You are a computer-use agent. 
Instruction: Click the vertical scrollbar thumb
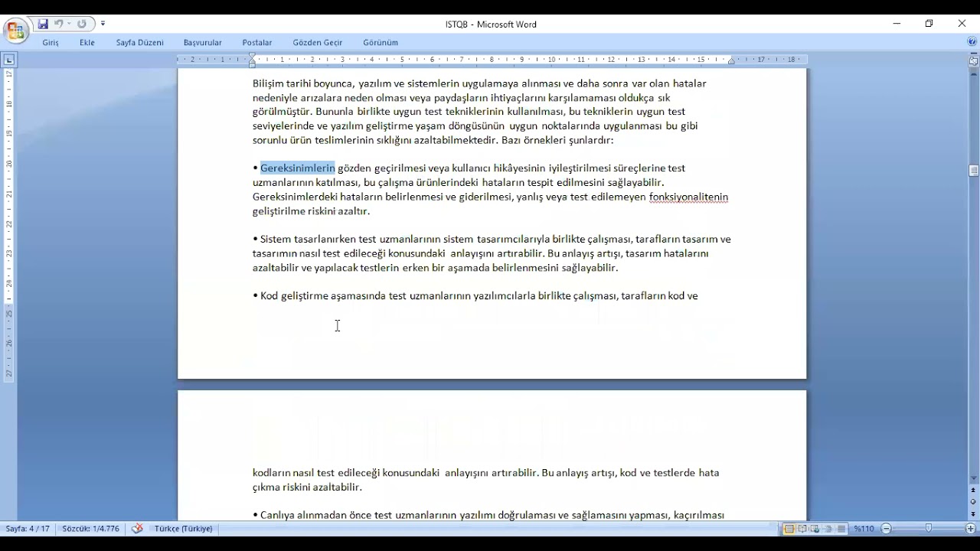click(x=974, y=171)
